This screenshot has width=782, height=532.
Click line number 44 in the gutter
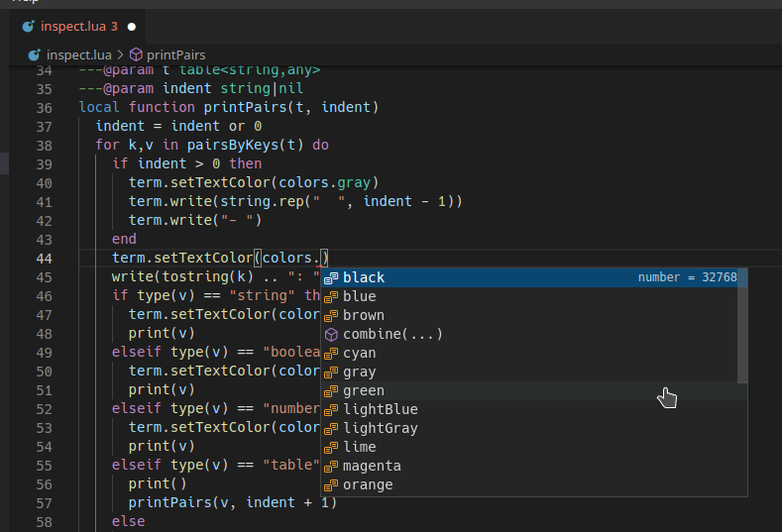(44, 259)
